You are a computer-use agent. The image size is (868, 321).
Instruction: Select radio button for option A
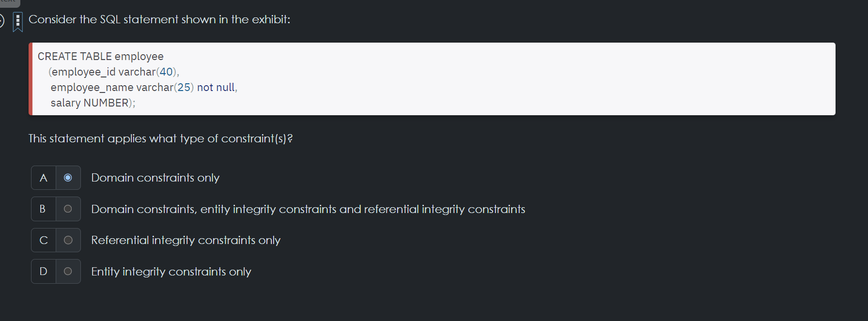click(68, 178)
